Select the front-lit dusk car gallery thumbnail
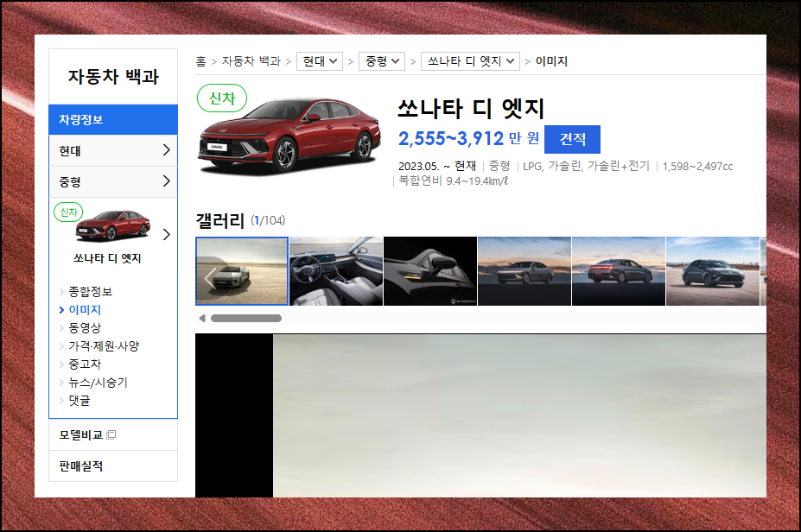Screen dimensions: 801x532 [524, 271]
